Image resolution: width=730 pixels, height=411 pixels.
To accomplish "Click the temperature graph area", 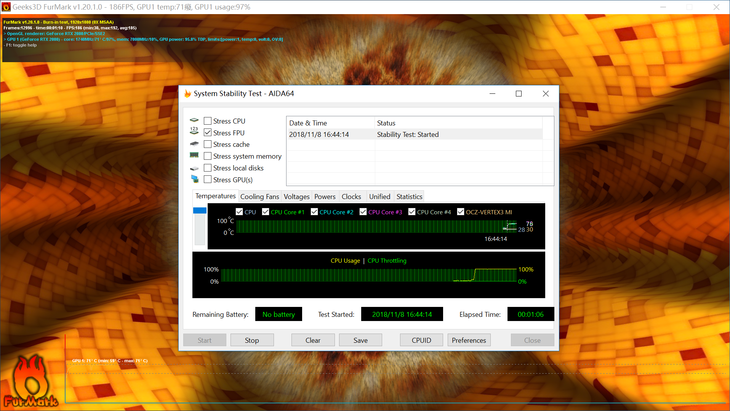I will 376,226.
